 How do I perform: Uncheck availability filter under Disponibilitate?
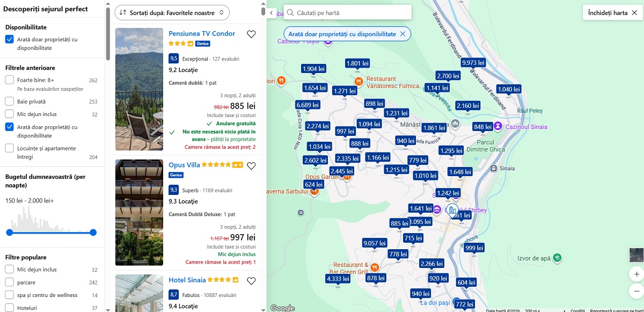pyautogui.click(x=10, y=39)
